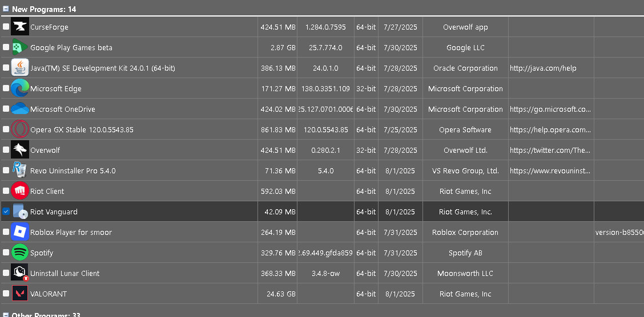Open the Overwolf twitter.com link
This screenshot has height=317, width=644.
click(x=550, y=150)
